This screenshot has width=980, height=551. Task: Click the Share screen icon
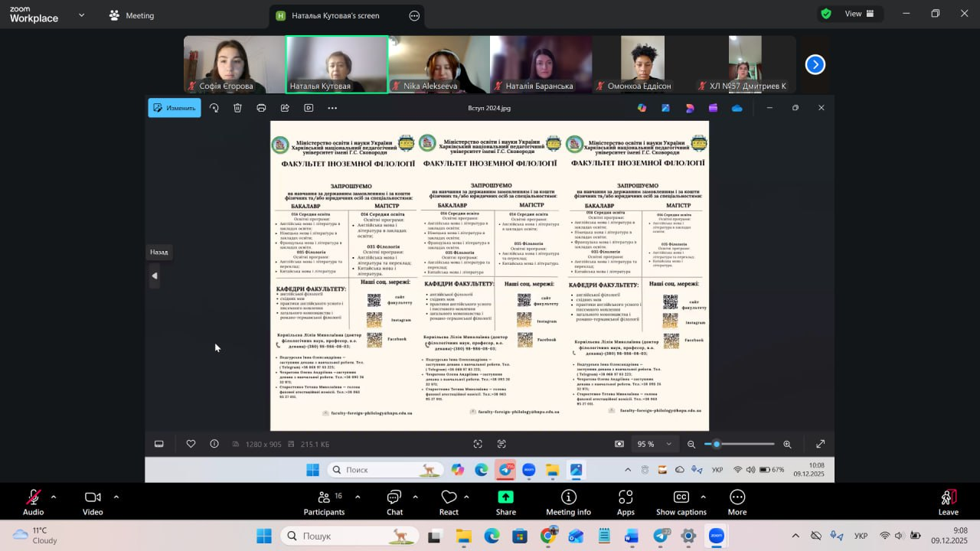505,498
